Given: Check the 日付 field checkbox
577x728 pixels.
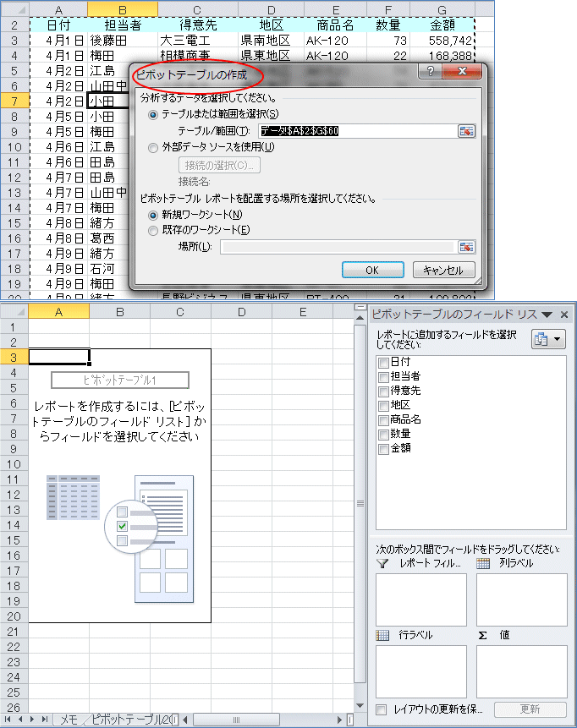Looking at the screenshot, I should pos(383,363).
